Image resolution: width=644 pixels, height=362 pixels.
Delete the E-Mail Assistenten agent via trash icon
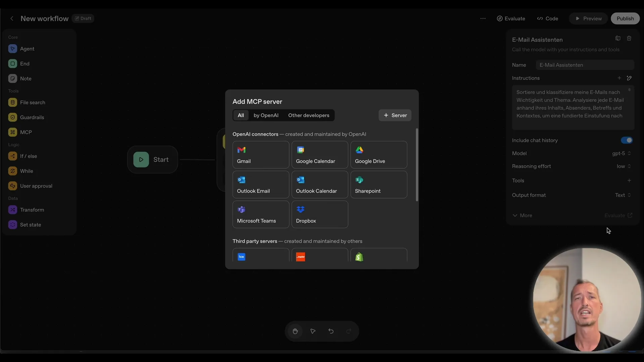pos(629,38)
